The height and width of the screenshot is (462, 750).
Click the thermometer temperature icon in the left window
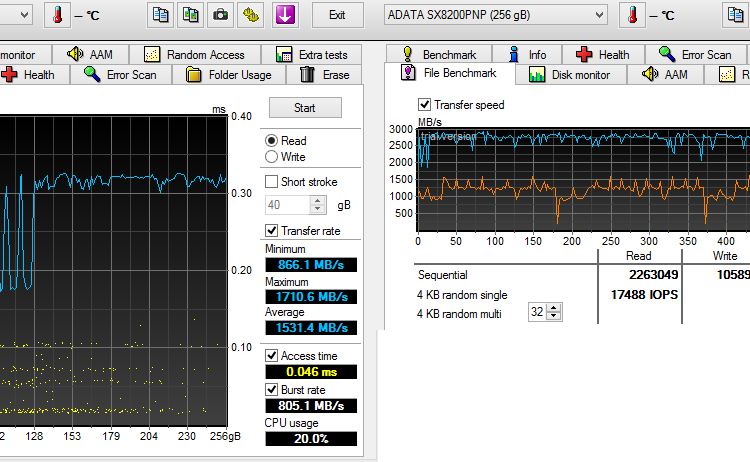(58, 15)
